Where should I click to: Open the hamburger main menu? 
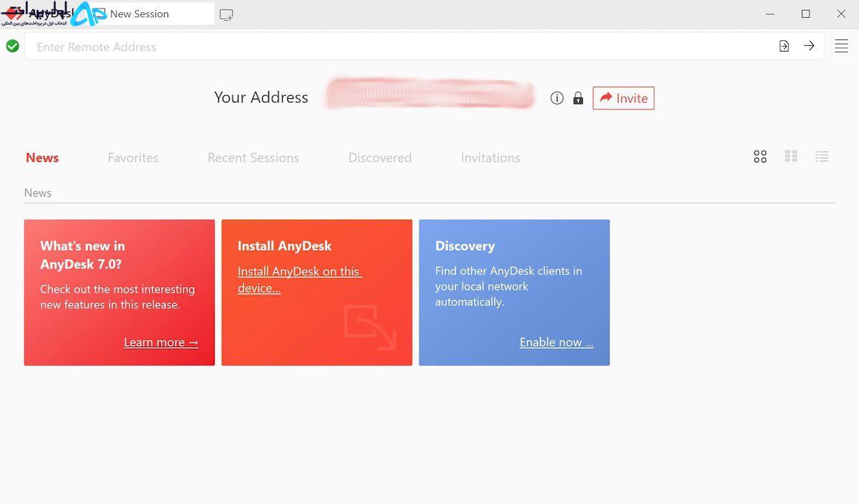coord(842,46)
